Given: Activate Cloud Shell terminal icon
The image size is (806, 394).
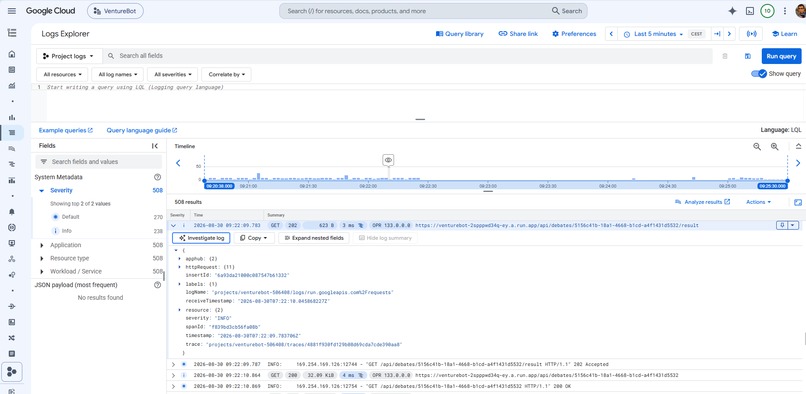Looking at the screenshot, I should point(750,11).
